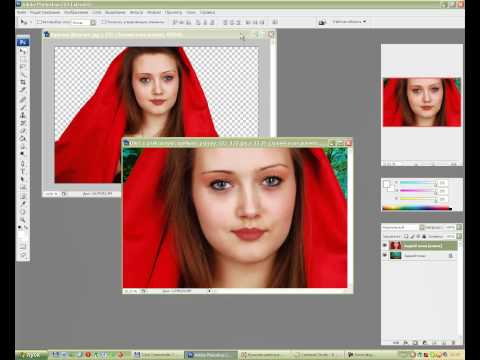This screenshot has width=480, height=360.
Task: Select the Clone Stamp tool
Action: click(23, 115)
